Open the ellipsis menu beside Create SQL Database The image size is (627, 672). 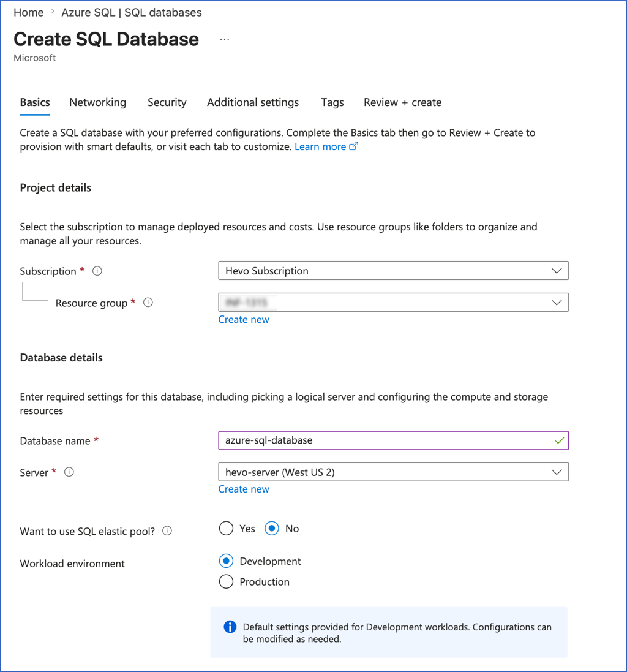(225, 39)
